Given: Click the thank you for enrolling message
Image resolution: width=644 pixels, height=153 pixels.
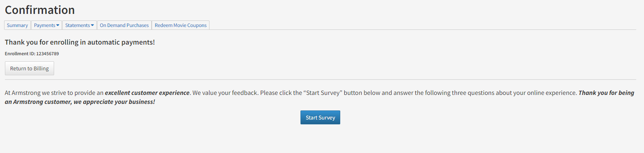Looking at the screenshot, I should [80, 42].
